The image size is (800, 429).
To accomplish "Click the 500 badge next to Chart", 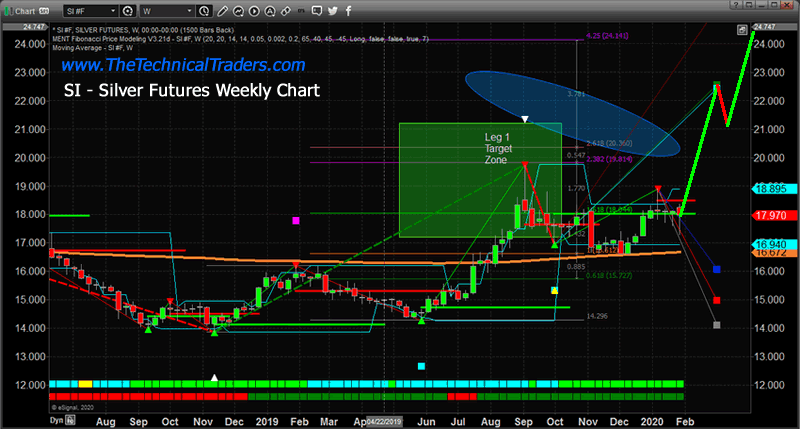I will click(44, 11).
